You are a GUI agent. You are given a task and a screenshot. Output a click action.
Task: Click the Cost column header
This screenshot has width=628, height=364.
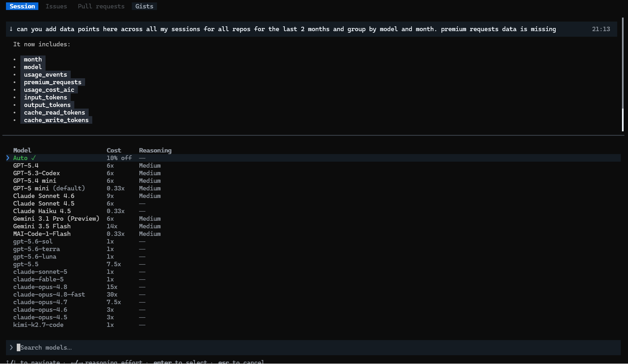click(x=114, y=150)
